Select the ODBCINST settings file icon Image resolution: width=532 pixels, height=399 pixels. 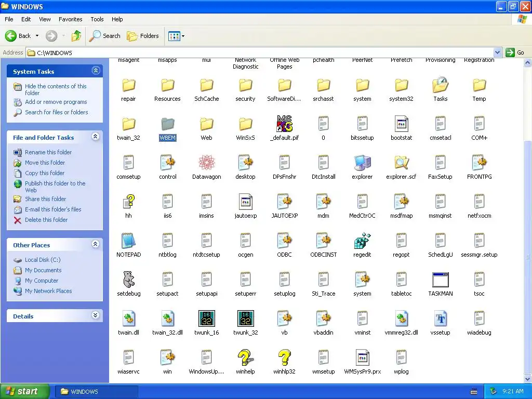[x=323, y=241]
